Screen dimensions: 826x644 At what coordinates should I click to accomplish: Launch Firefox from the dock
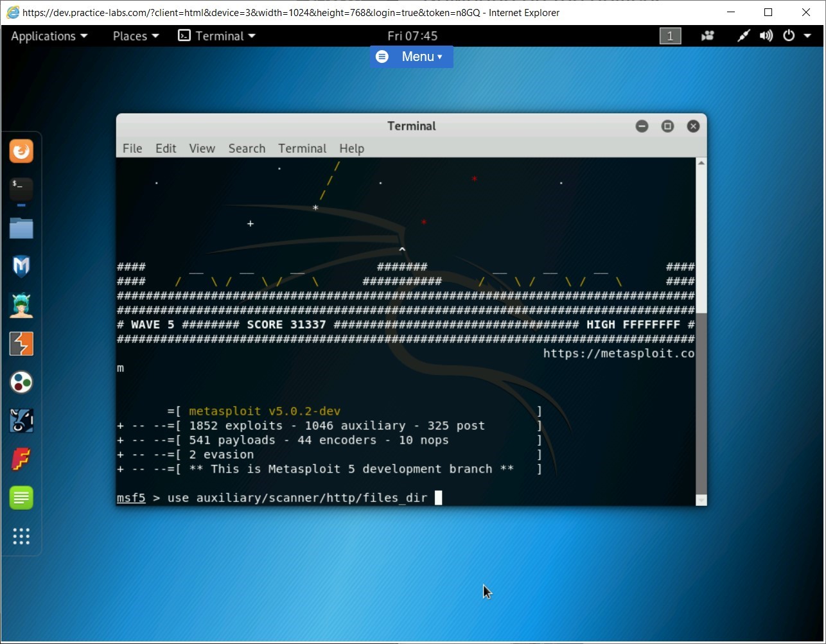tap(21, 152)
